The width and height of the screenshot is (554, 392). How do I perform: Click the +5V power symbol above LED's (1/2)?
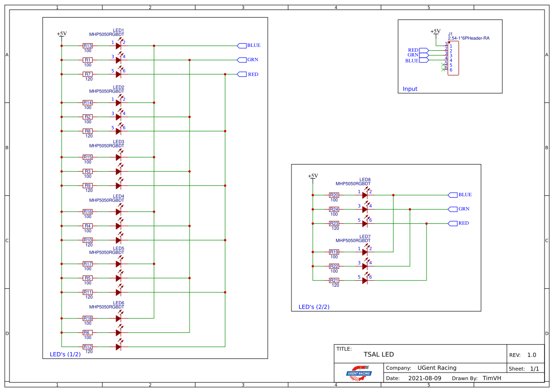click(x=62, y=35)
